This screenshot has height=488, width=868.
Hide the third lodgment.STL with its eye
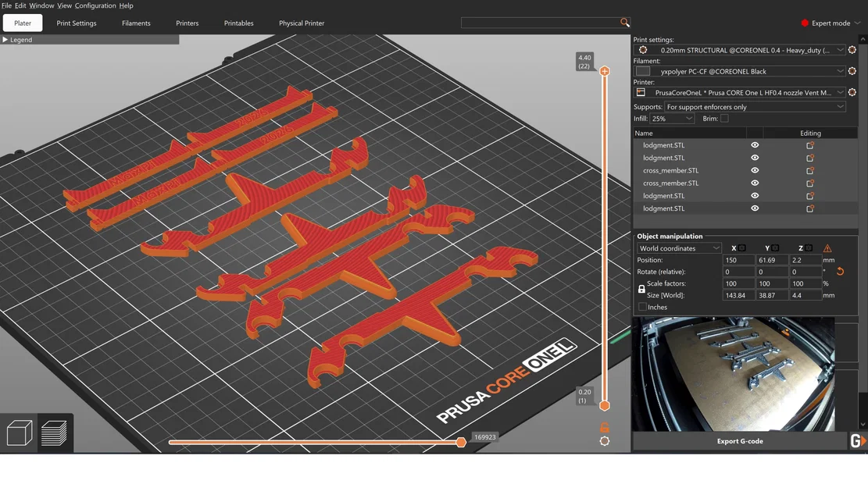(x=755, y=196)
